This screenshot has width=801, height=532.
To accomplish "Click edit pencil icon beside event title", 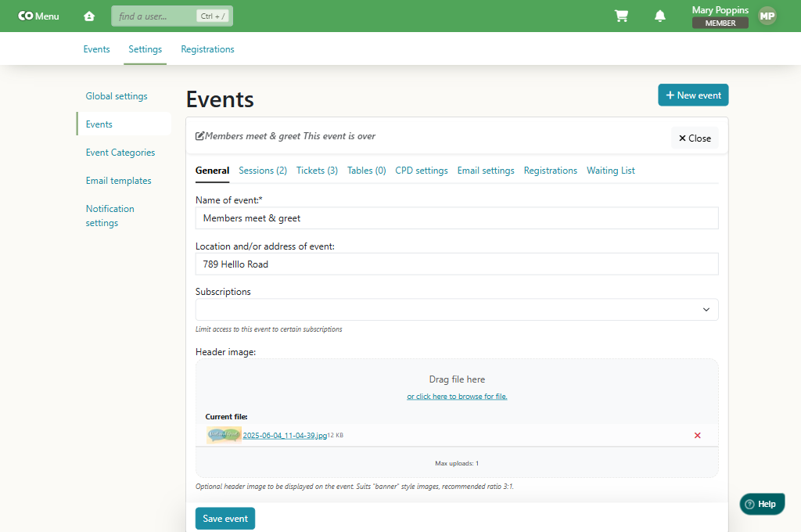I will point(199,136).
